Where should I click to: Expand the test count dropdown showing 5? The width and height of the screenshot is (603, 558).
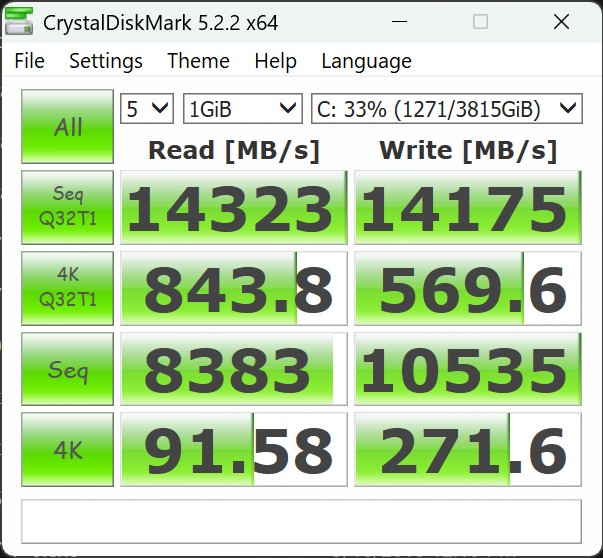(x=147, y=109)
